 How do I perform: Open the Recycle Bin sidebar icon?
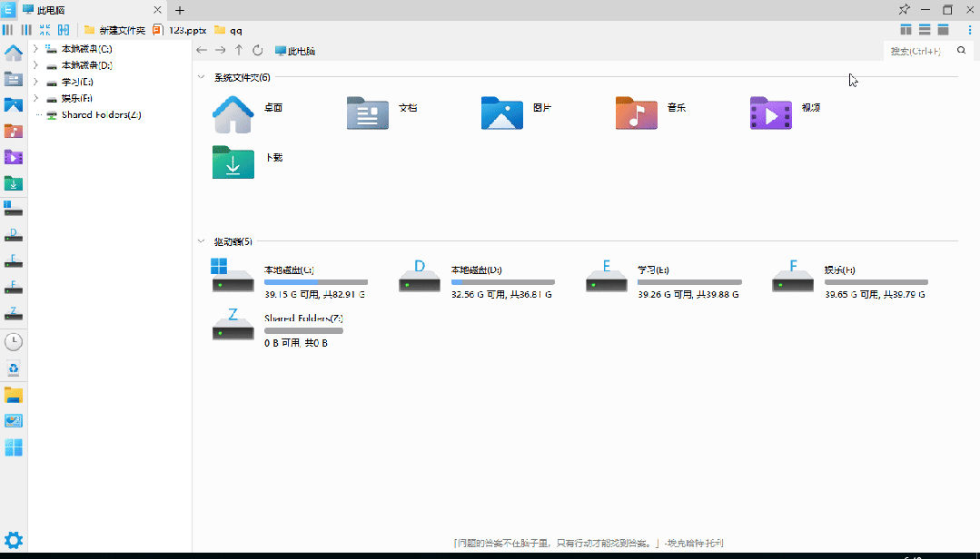pos(13,368)
